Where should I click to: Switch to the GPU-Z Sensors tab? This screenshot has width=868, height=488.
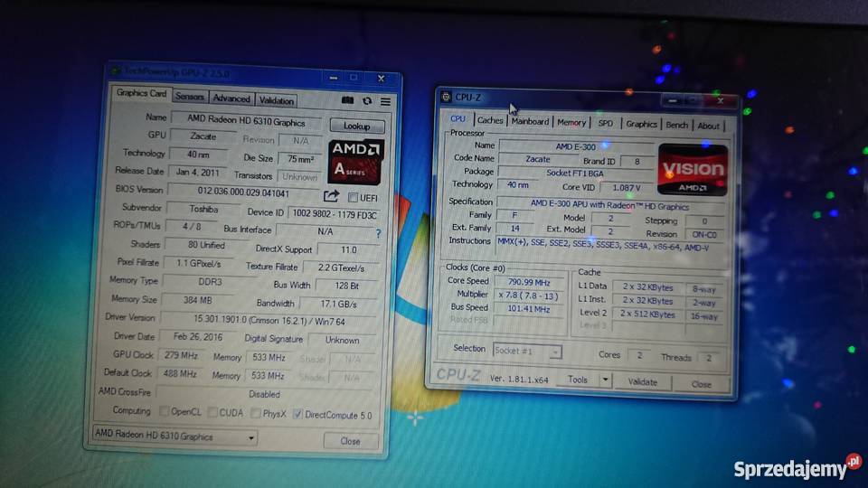(x=190, y=97)
